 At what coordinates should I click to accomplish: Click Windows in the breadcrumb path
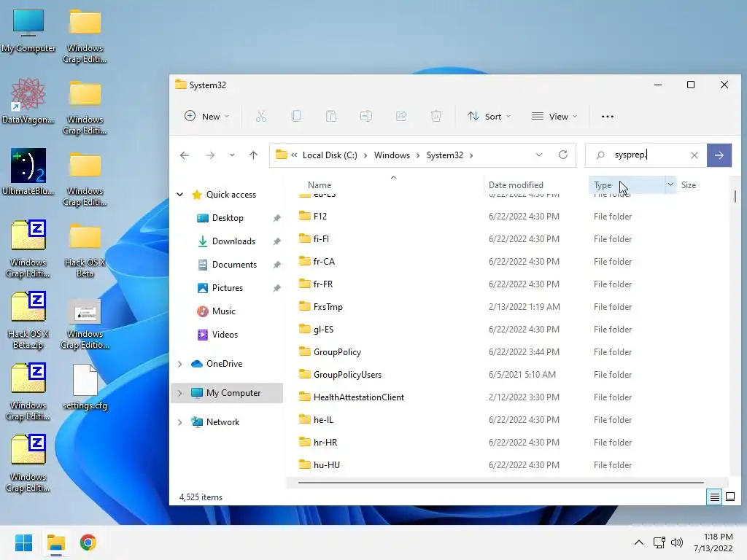point(392,155)
